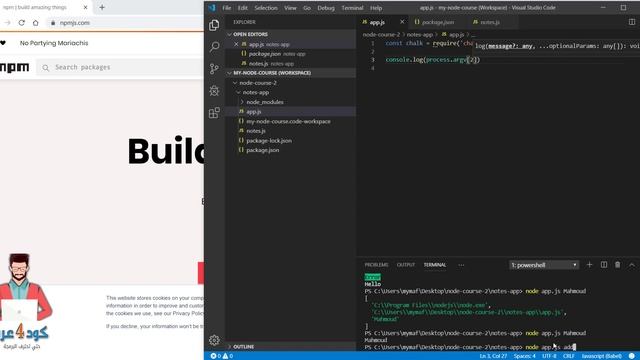
Task: Click UTF-8 encoding in status bar
Action: (549, 356)
